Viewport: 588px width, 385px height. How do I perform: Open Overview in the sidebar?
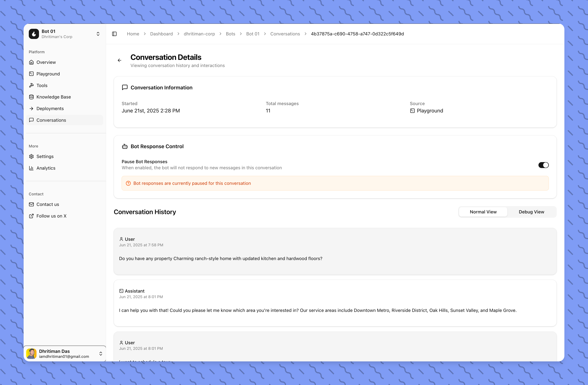65,62
